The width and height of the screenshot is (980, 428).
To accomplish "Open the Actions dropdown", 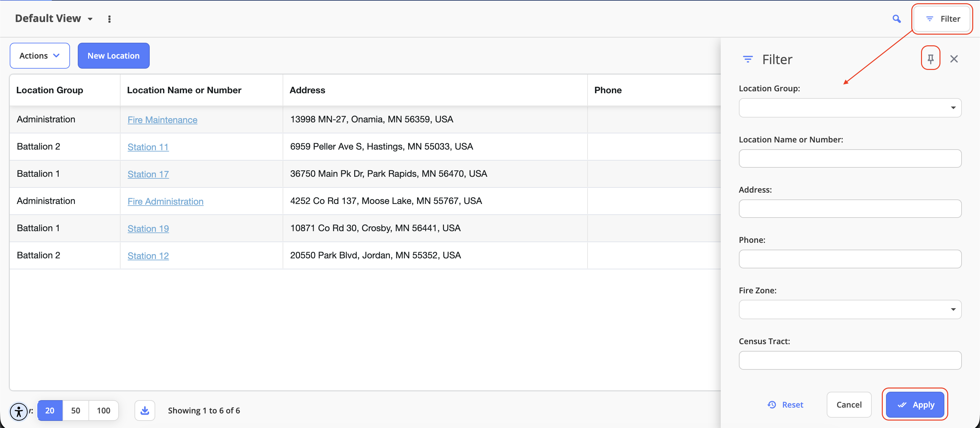I will (x=40, y=55).
